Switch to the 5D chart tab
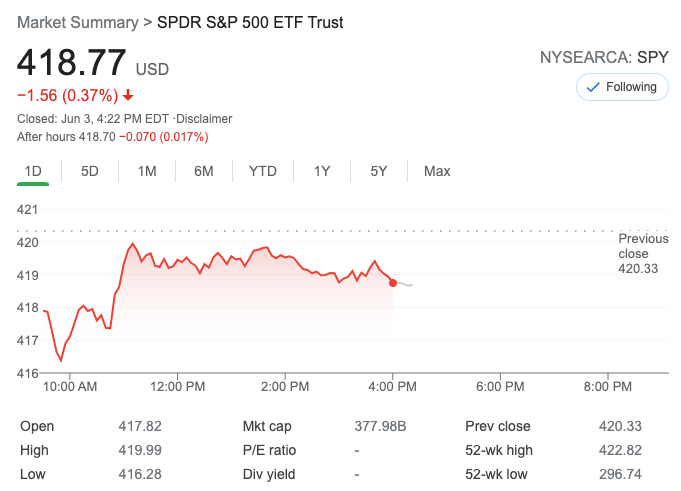Viewport: 681px width, 491px height. pos(90,171)
